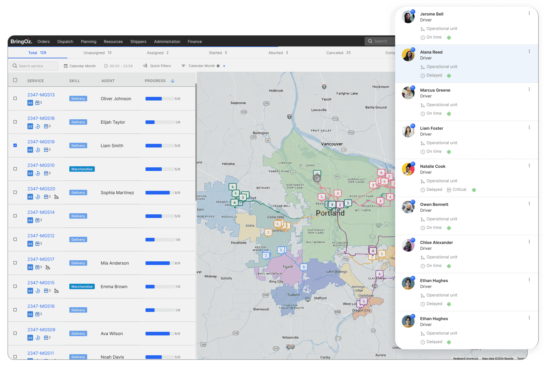Click progress bar of 2347-MGS09 showing 8/9
The image size is (547, 392).
[159, 334]
